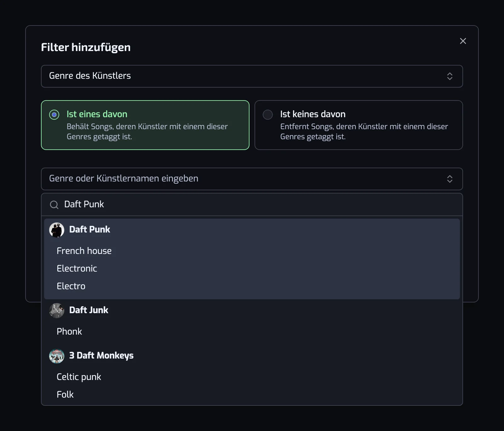The height and width of the screenshot is (431, 504).
Task: Select the Daft Punk artist heading
Action: (x=89, y=229)
